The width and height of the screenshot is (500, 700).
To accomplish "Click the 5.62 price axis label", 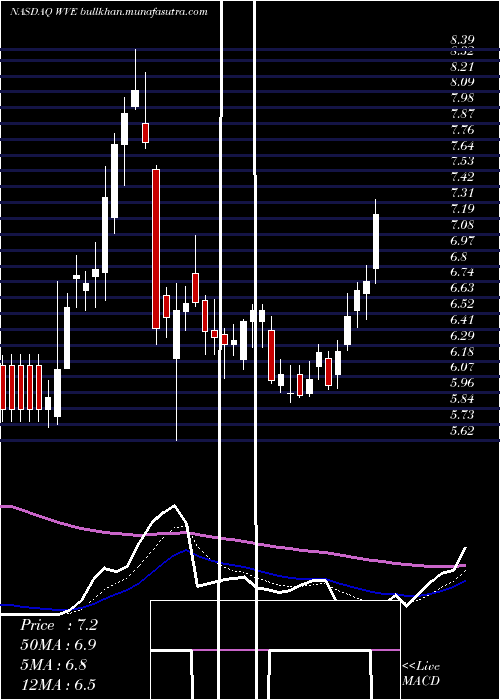I will tap(462, 431).
